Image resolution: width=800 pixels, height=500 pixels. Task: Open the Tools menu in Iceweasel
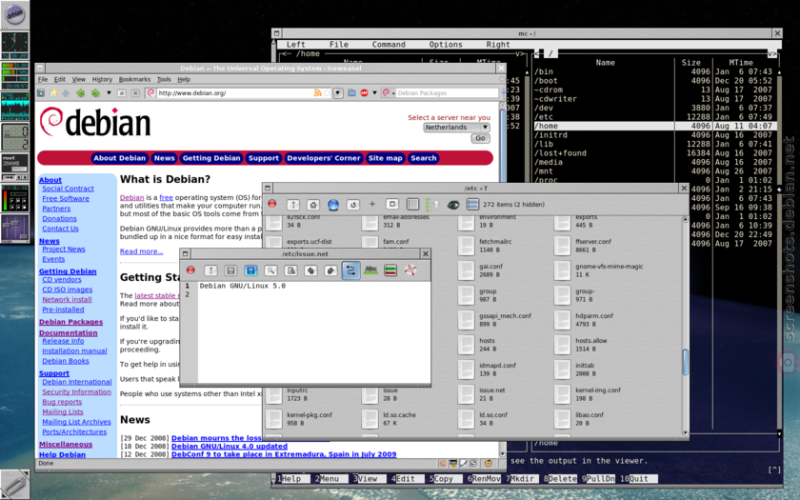pos(164,80)
